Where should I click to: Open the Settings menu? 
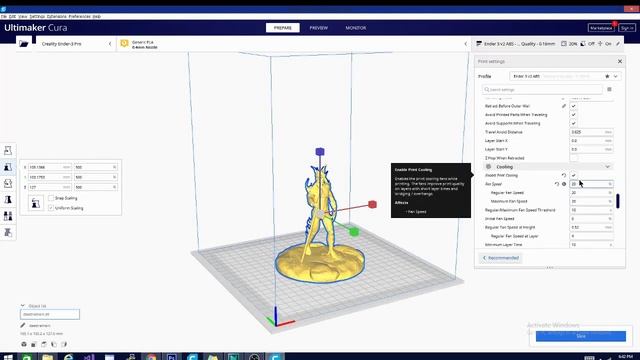click(37, 16)
